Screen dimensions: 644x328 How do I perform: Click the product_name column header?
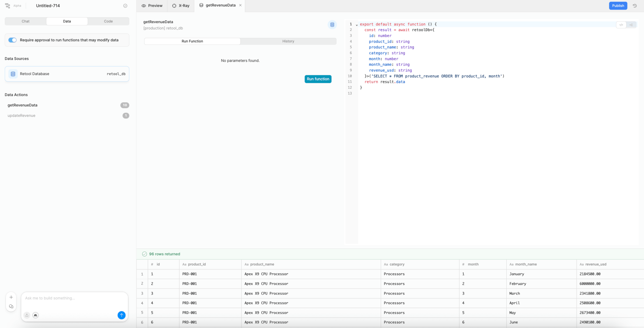point(311,264)
